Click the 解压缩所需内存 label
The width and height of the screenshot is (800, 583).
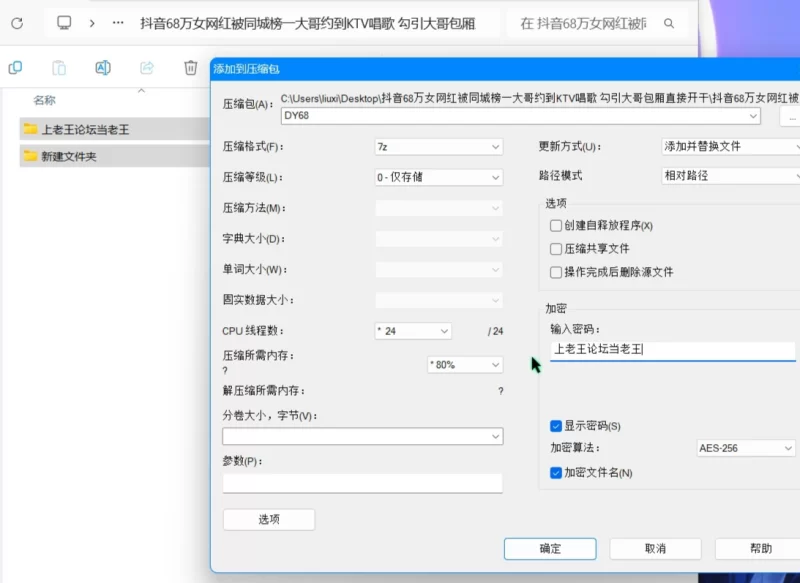coord(264,391)
